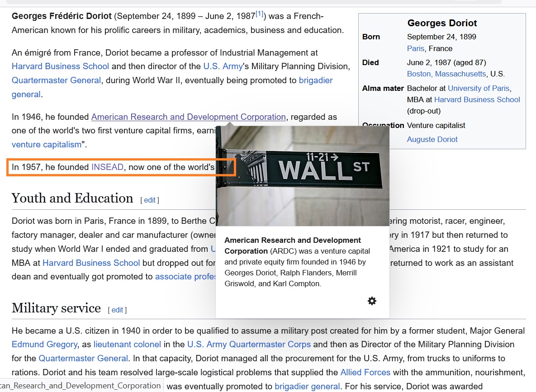Image resolution: width=536 pixels, height=392 pixels.
Task: Click the Died label in the infobox
Action: point(370,62)
